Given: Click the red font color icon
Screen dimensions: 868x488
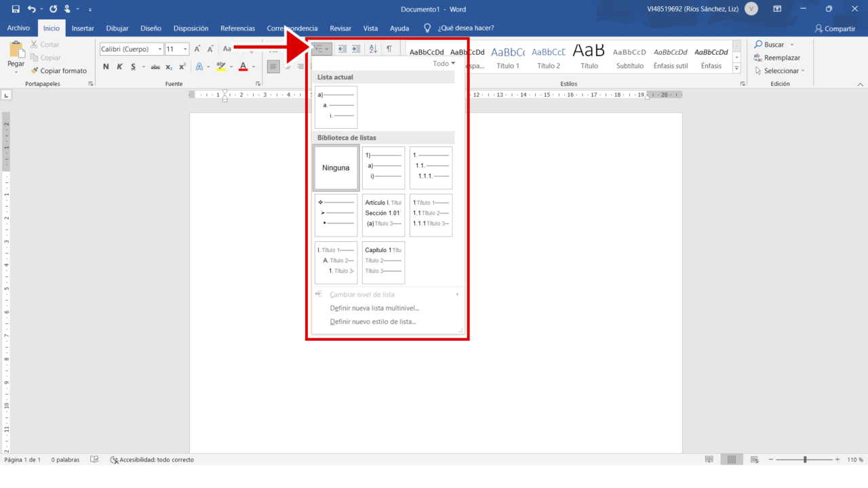Looking at the screenshot, I should tap(243, 66).
